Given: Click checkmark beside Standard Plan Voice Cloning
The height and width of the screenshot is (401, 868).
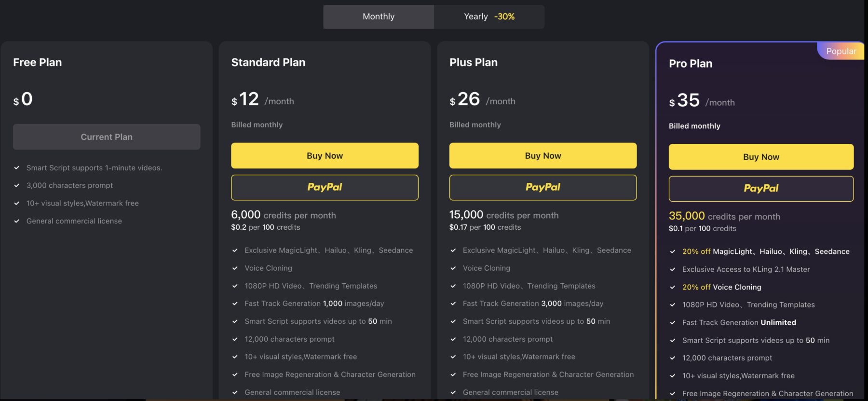Looking at the screenshot, I should tap(235, 268).
